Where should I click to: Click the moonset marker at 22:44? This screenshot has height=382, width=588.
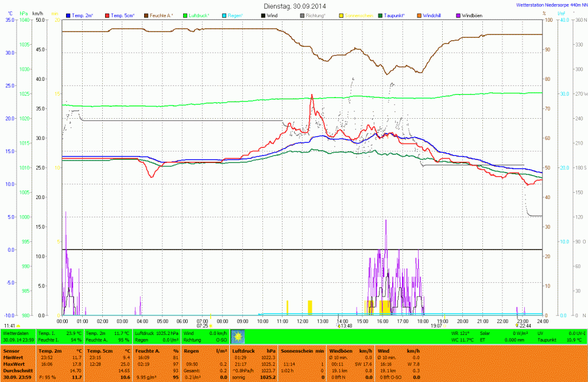(x=517, y=325)
